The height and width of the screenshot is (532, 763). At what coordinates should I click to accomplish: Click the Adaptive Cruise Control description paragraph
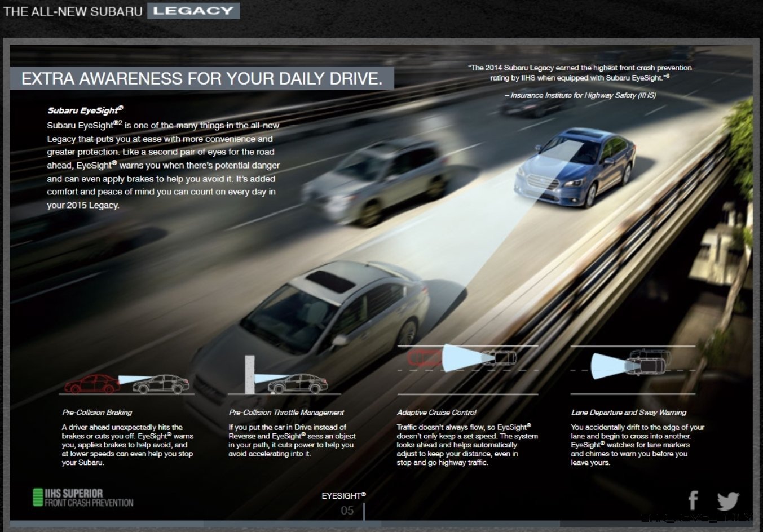pos(467,445)
